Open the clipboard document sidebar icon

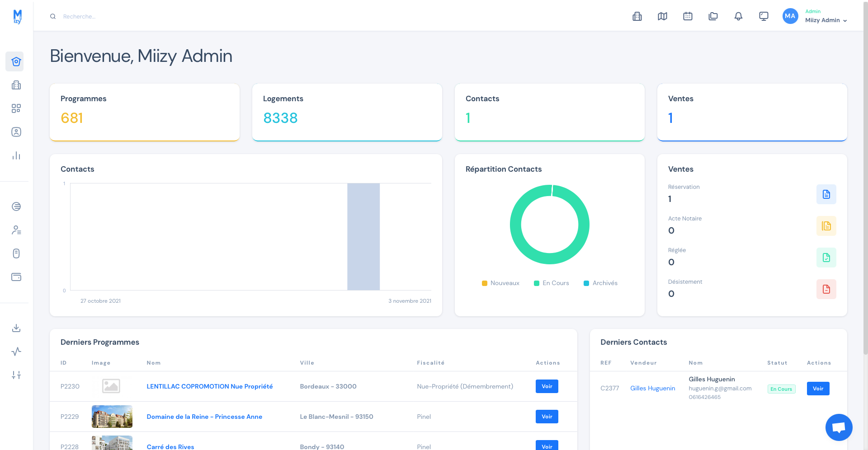tap(16, 253)
